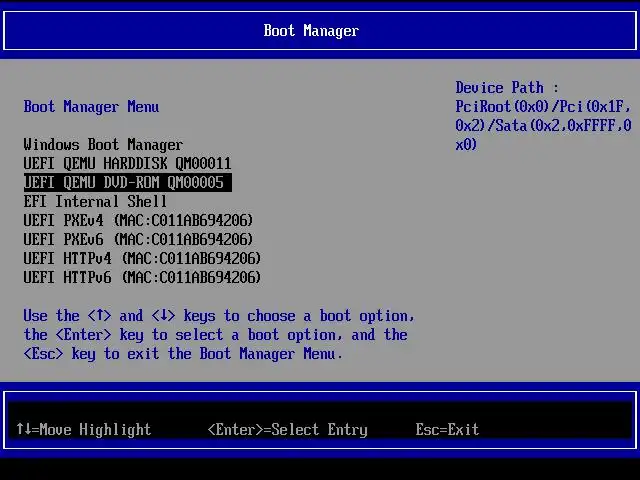The height and width of the screenshot is (480, 640).
Task: Click the Boot Manager title header
Action: (x=311, y=31)
